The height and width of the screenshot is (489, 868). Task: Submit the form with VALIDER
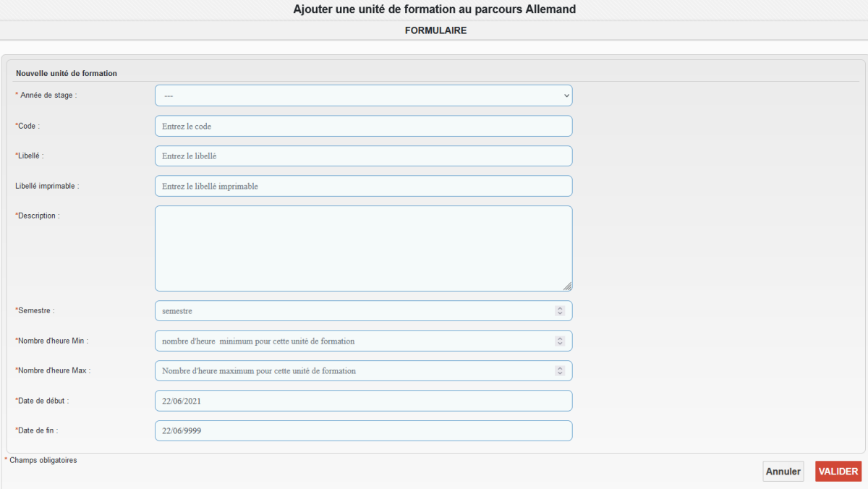[838, 472]
